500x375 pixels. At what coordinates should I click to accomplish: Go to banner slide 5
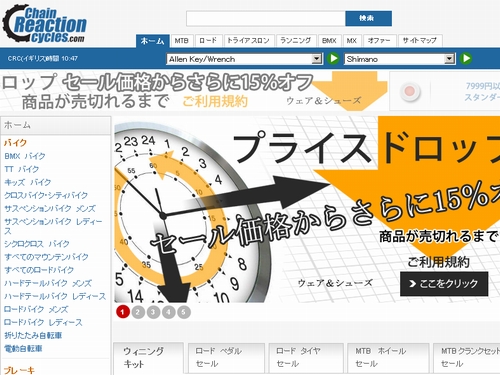(x=184, y=312)
